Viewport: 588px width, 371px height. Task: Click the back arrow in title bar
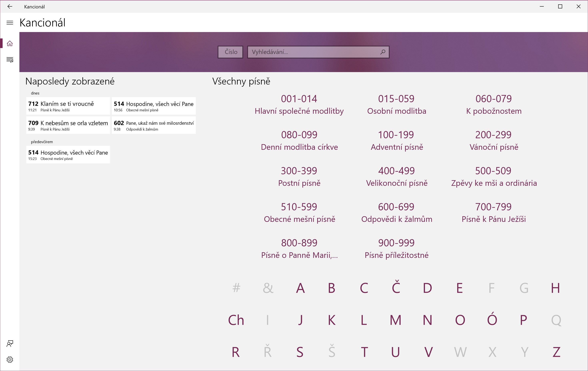[x=10, y=7]
